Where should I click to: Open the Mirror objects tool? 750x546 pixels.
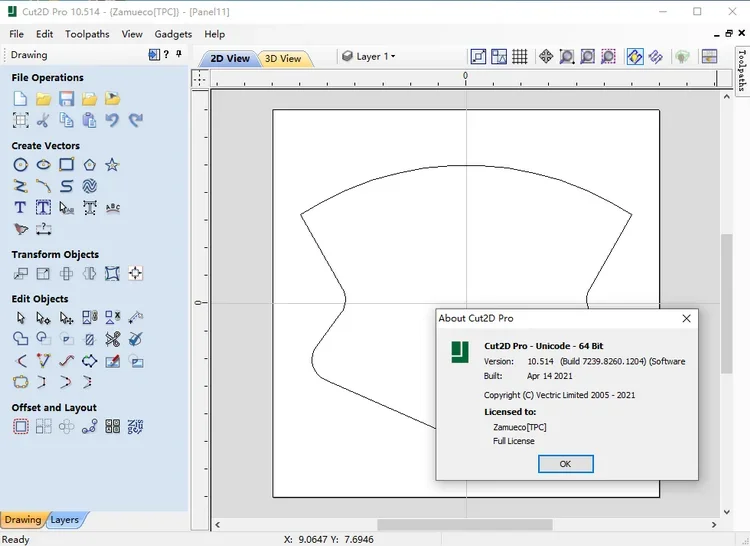click(89, 273)
